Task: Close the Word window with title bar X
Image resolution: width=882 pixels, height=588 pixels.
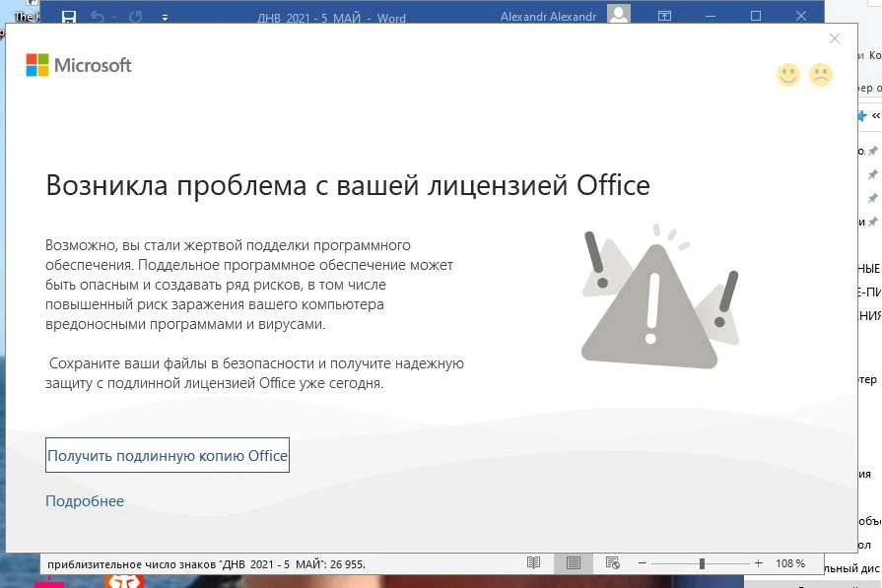Action: pos(801,16)
